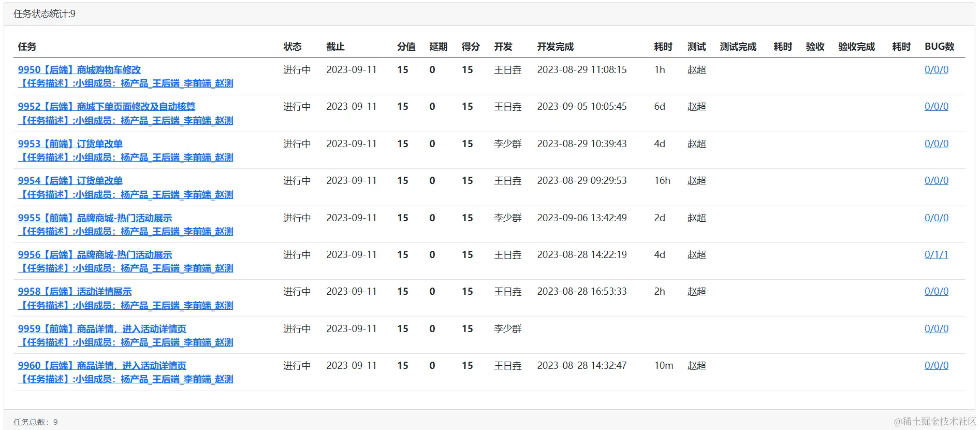The height and width of the screenshot is (430, 980).
Task: Select tester 赵超 in task 9960 row
Action: point(697,366)
